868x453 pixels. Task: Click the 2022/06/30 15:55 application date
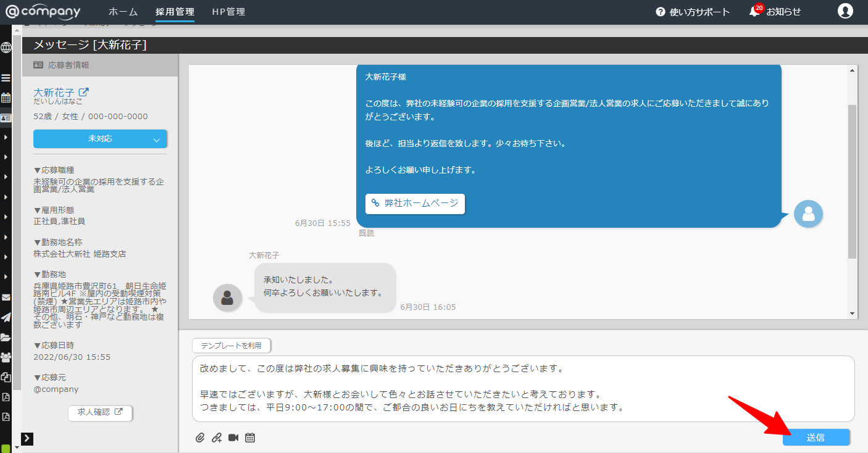72,357
